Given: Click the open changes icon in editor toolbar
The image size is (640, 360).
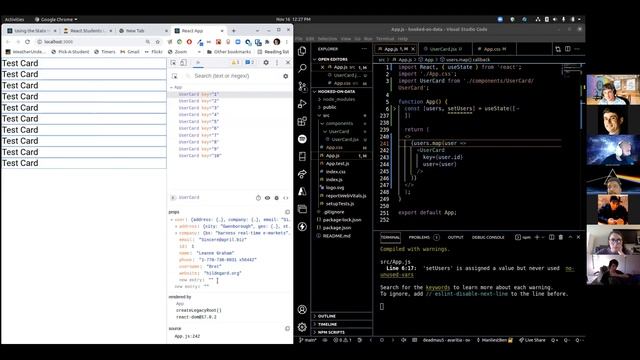Looking at the screenshot, I should coord(558,49).
